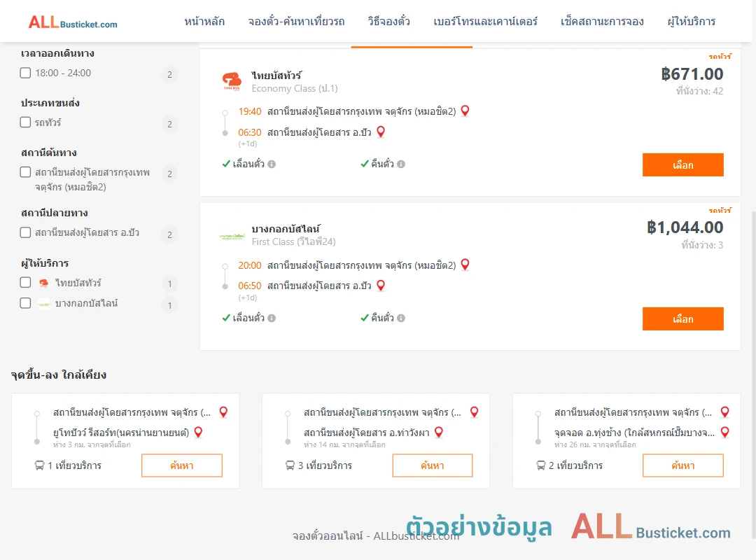Click map pin beside 19:40 departure station

[465, 111]
